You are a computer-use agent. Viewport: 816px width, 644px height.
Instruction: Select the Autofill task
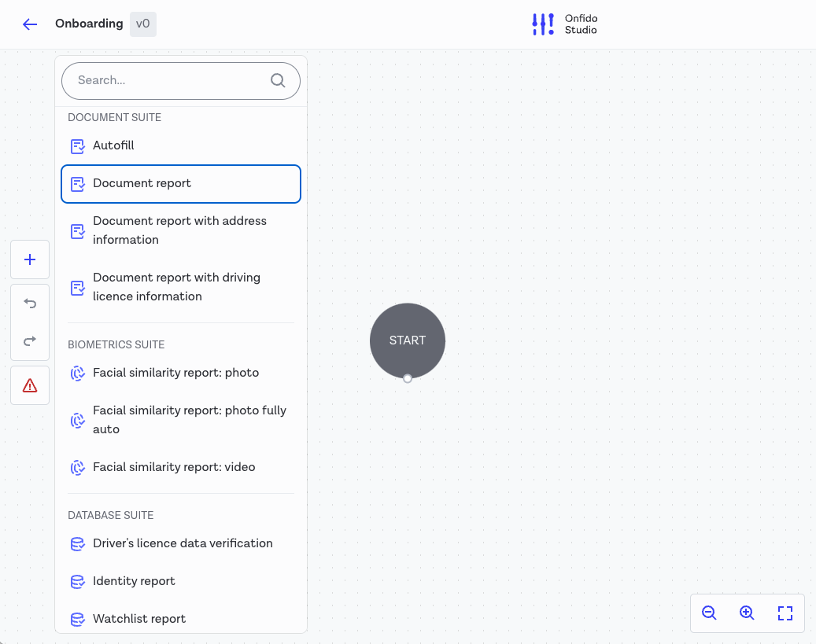tap(113, 145)
